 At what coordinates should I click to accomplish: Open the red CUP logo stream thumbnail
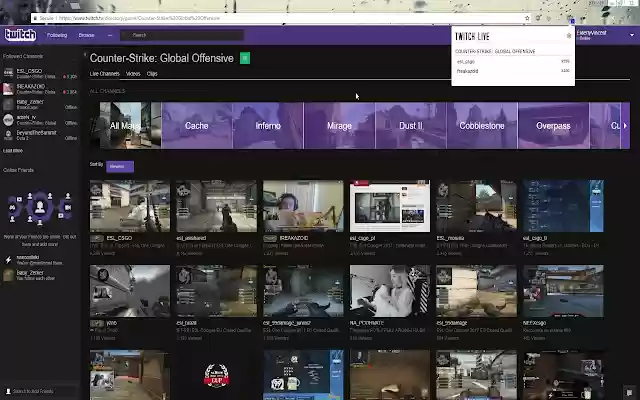pos(216,376)
